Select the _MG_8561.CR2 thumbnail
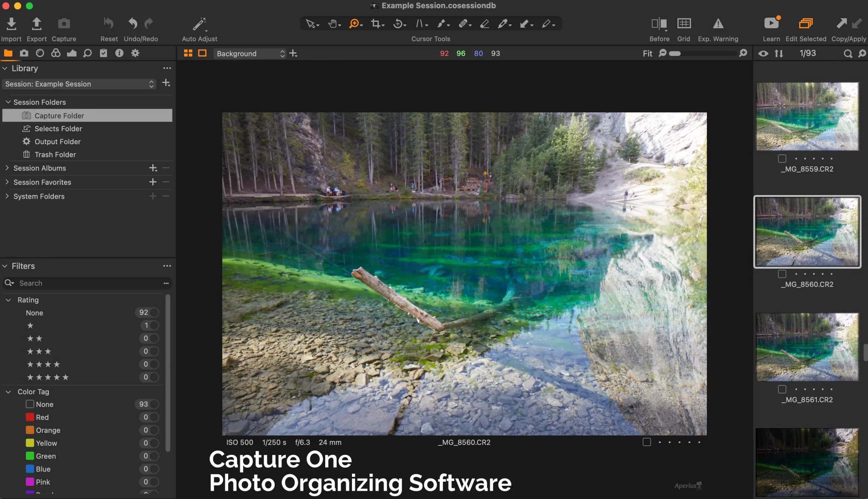Image resolution: width=868 pixels, height=499 pixels. [807, 346]
